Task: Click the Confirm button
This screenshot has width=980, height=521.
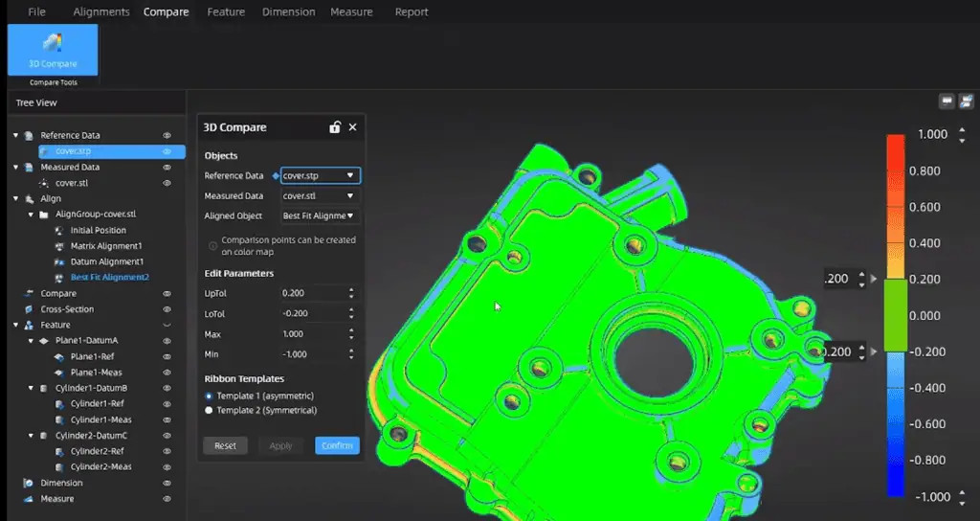Action: (x=337, y=445)
